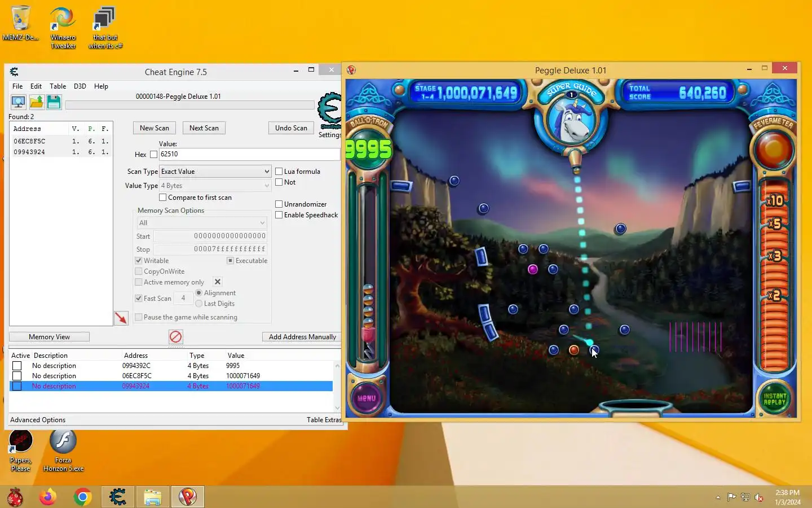Image resolution: width=812 pixels, height=508 pixels.
Task: Activate the 9995 address entry checkbox
Action: (17, 366)
